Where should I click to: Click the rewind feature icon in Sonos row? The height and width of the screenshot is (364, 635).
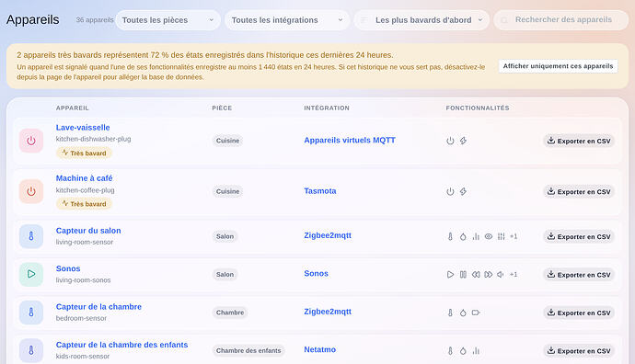coord(476,275)
